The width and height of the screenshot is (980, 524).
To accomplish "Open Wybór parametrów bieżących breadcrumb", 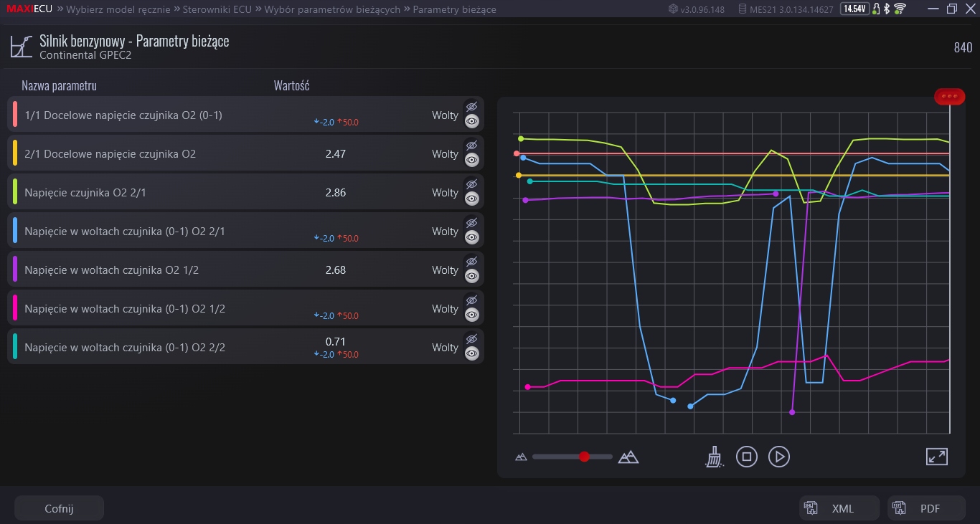I will pyautogui.click(x=332, y=9).
